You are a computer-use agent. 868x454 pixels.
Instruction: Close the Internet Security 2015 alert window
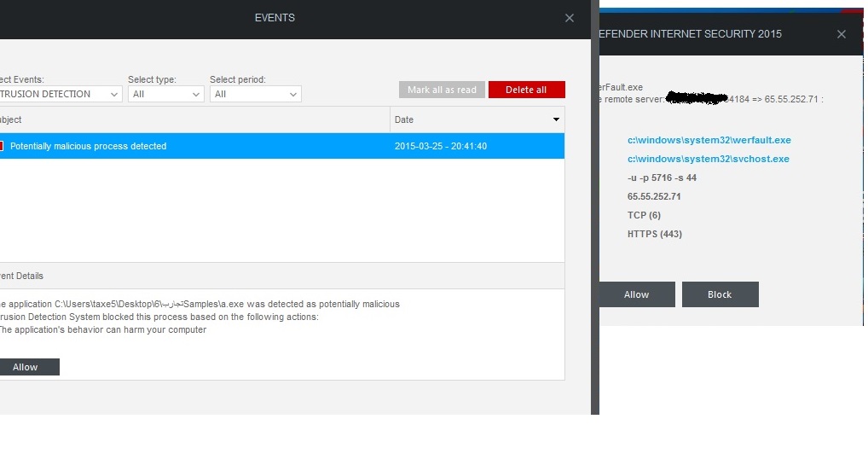[842, 34]
